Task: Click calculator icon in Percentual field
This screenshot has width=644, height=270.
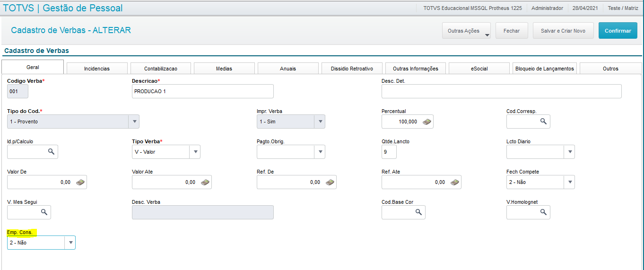Action: [x=426, y=122]
